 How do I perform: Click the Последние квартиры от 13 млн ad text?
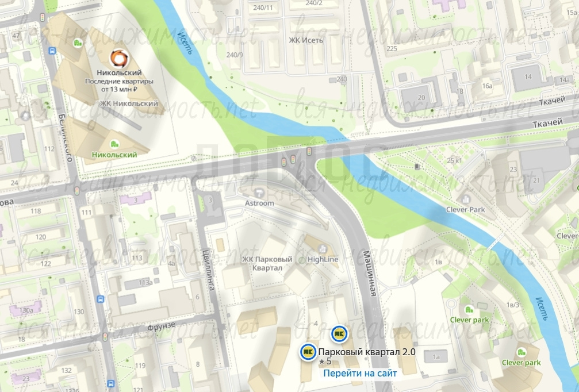click(119, 85)
